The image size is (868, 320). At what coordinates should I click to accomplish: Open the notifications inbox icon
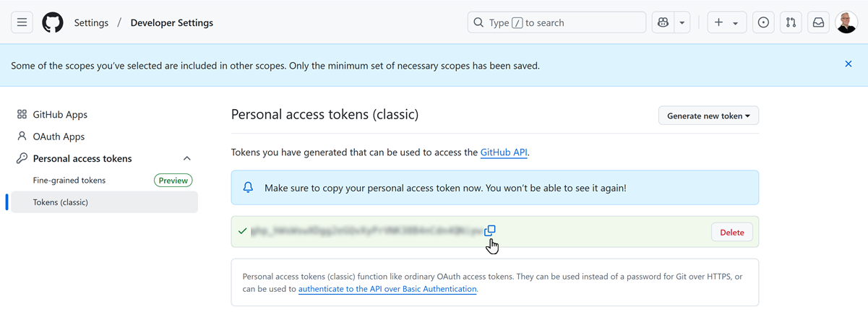pos(818,22)
